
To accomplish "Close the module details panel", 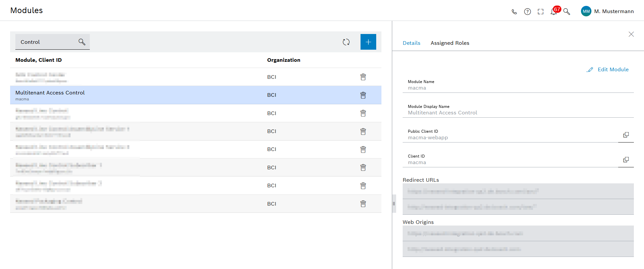I will pos(631,34).
